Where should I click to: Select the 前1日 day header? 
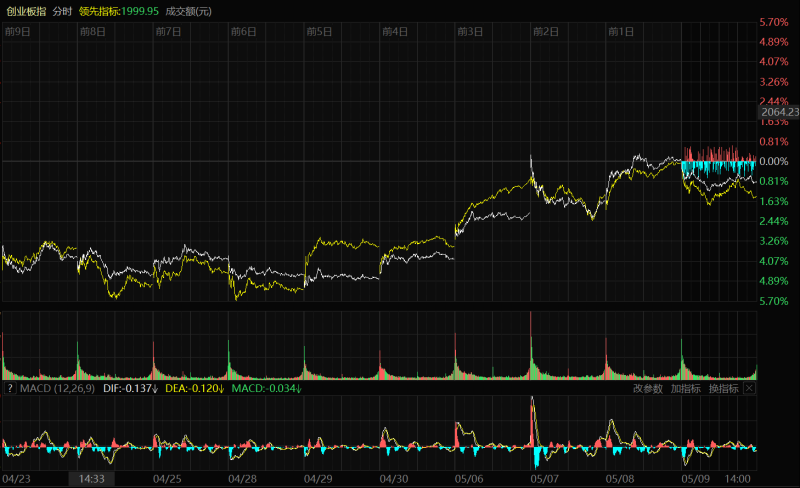(622, 32)
